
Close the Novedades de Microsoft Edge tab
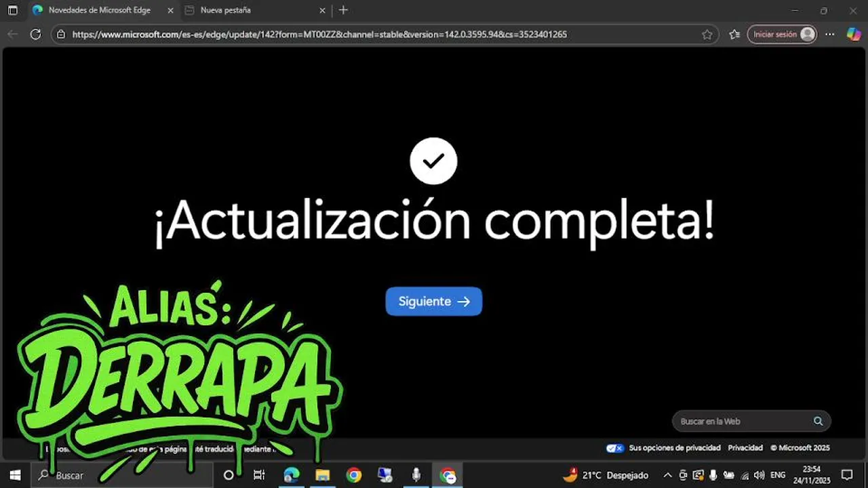[171, 10]
